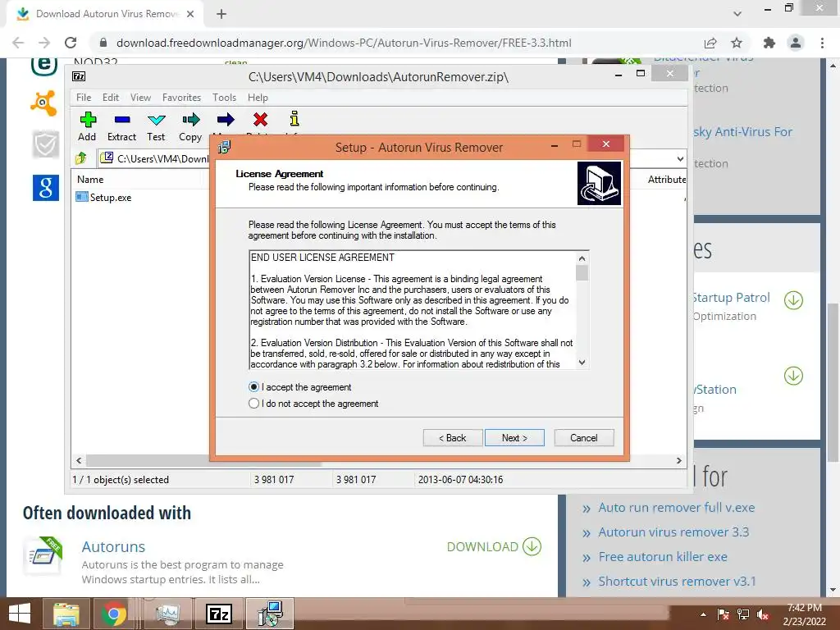Open 'Free autorun killer exe' link
The width and height of the screenshot is (840, 630).
coord(663,557)
